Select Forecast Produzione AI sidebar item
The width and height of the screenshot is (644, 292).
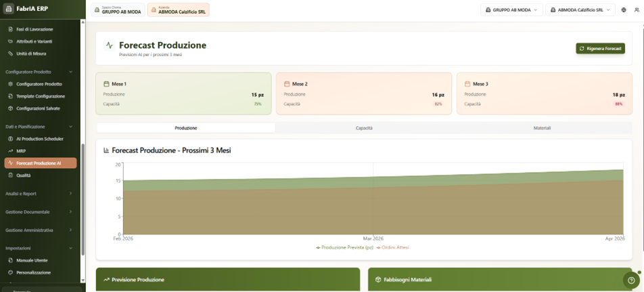(x=41, y=163)
